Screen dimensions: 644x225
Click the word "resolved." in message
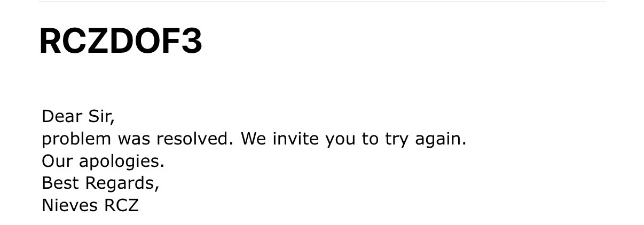tap(195, 139)
